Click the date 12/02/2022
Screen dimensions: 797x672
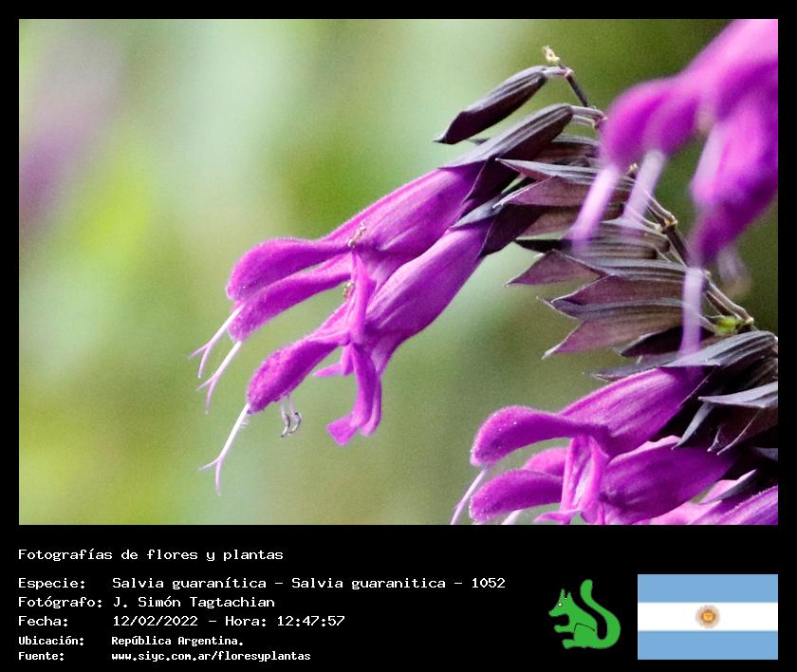(x=155, y=621)
